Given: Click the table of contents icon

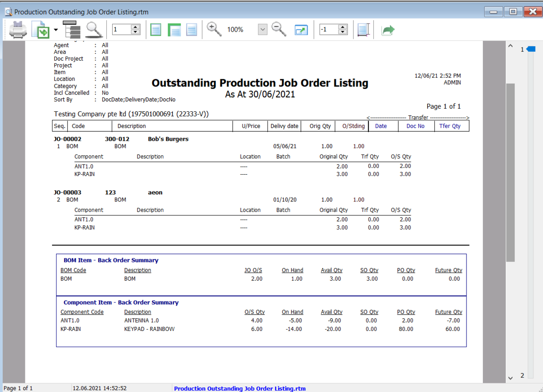Looking at the screenshot, I should click(71, 29).
